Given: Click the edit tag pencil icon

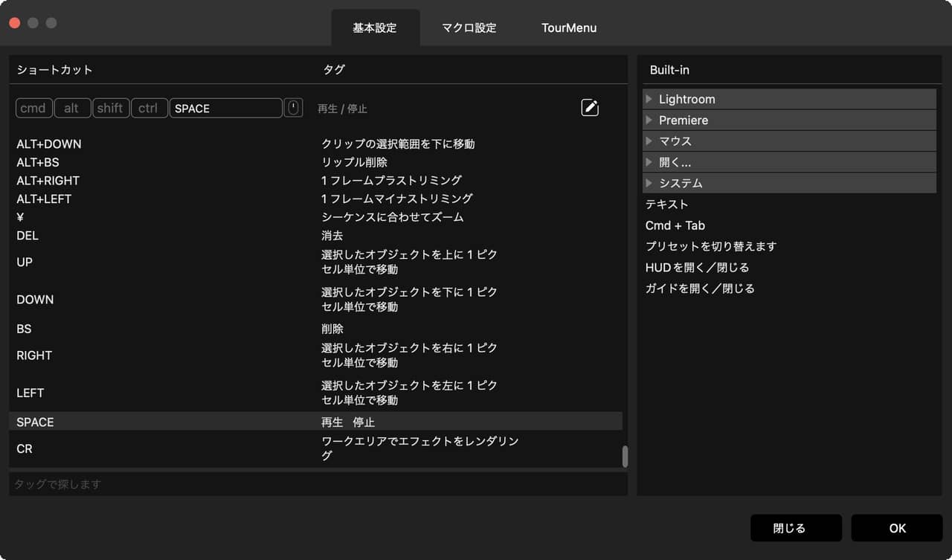Looking at the screenshot, I should coord(590,108).
